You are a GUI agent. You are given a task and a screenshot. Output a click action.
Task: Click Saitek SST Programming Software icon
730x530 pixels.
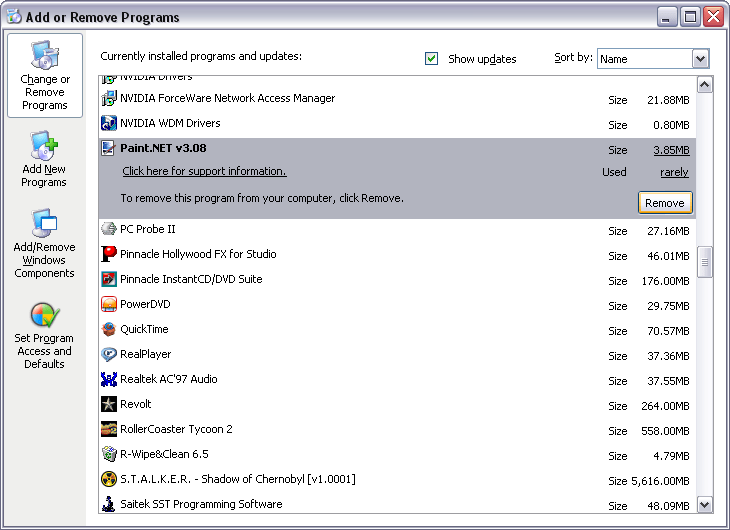tap(108, 504)
